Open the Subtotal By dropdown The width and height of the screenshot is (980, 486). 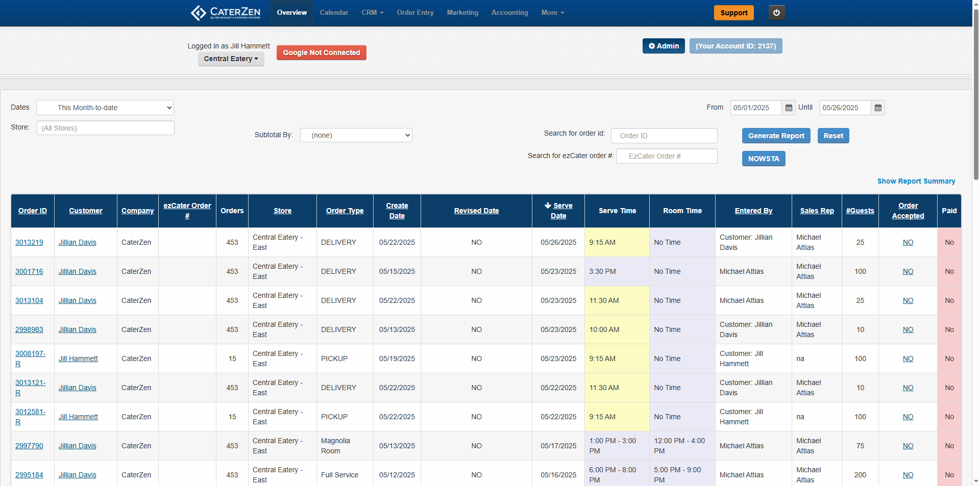tap(356, 135)
